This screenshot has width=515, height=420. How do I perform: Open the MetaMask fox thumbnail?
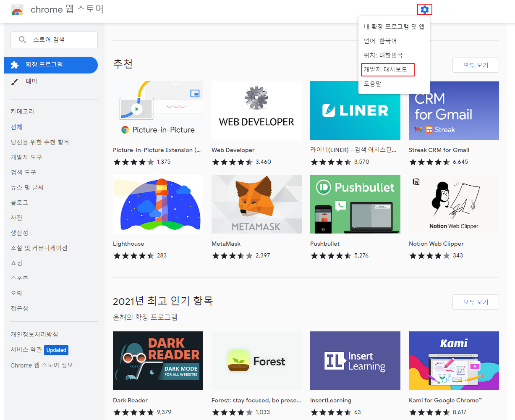tap(256, 204)
